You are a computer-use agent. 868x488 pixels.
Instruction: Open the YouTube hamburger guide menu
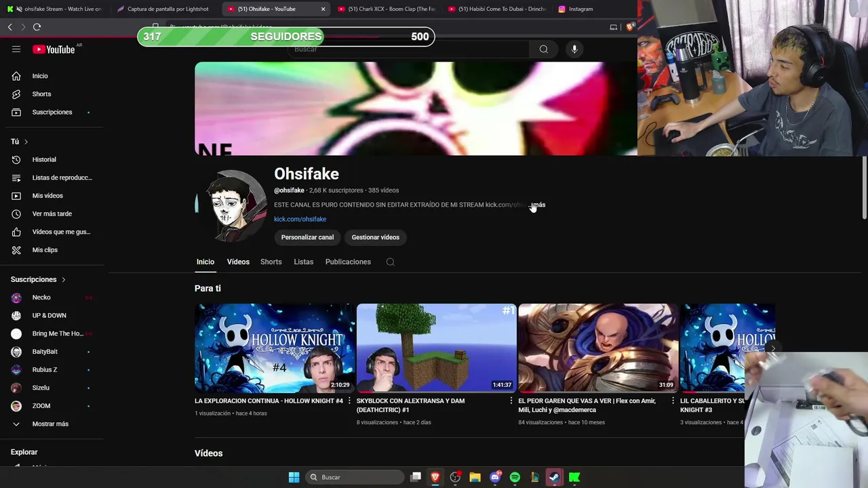tap(16, 49)
